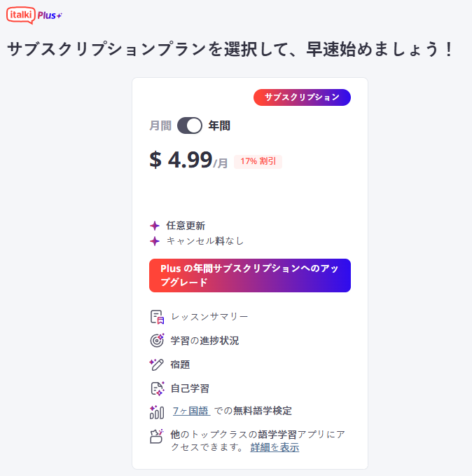Open the 7ヶ国語 link
The height and width of the screenshot is (476, 472).
(190, 411)
